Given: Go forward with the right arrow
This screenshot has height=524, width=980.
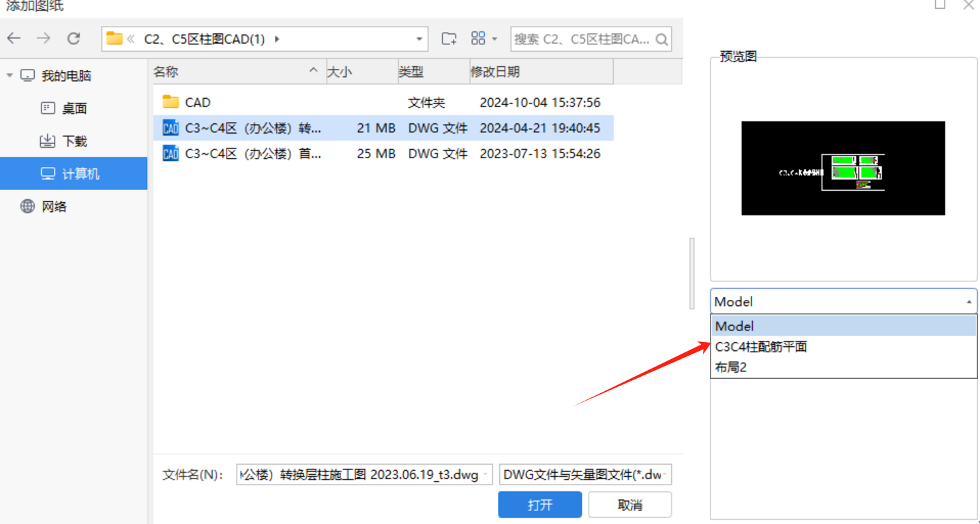Looking at the screenshot, I should [x=44, y=39].
